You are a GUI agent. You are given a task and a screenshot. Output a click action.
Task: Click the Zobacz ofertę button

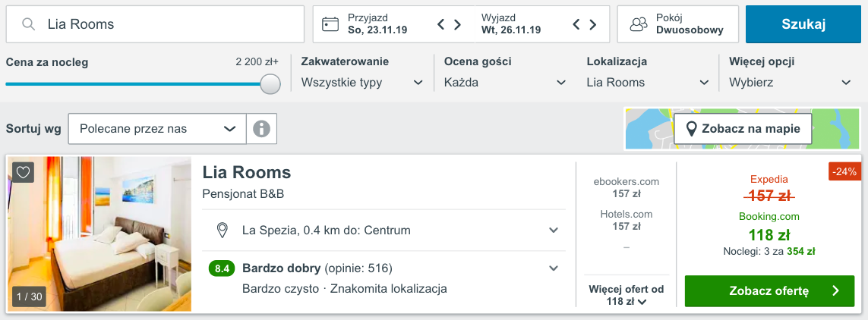coord(769,291)
